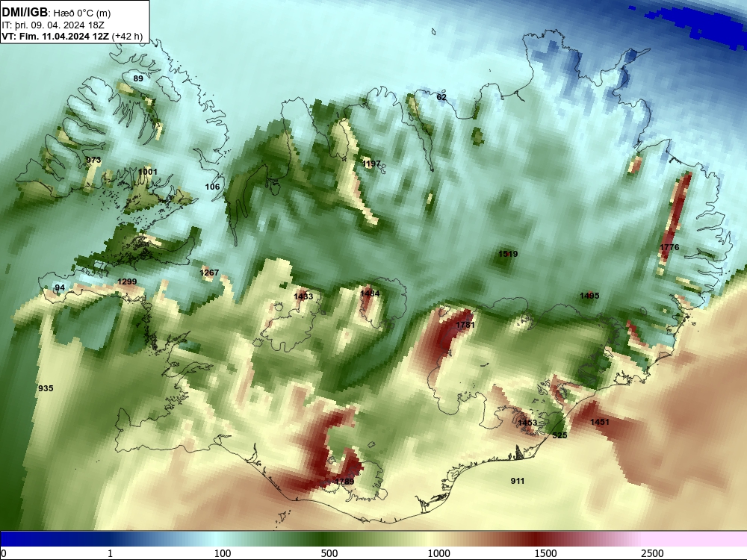
Task: Click the map value 1789
Action: tap(344, 482)
